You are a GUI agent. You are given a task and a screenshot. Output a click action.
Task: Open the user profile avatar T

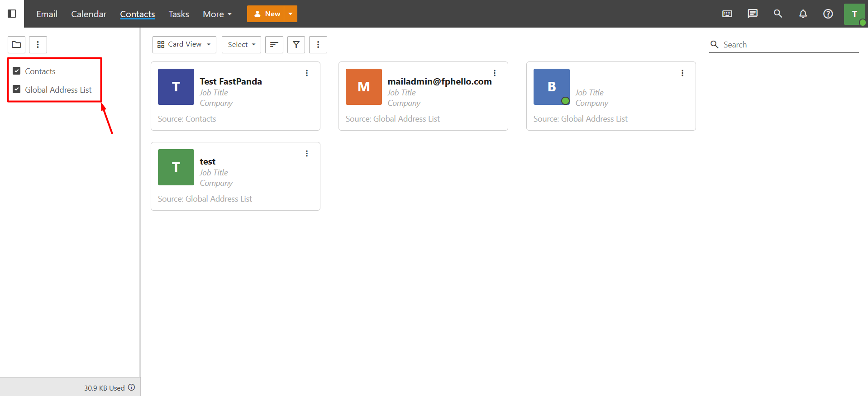point(854,14)
